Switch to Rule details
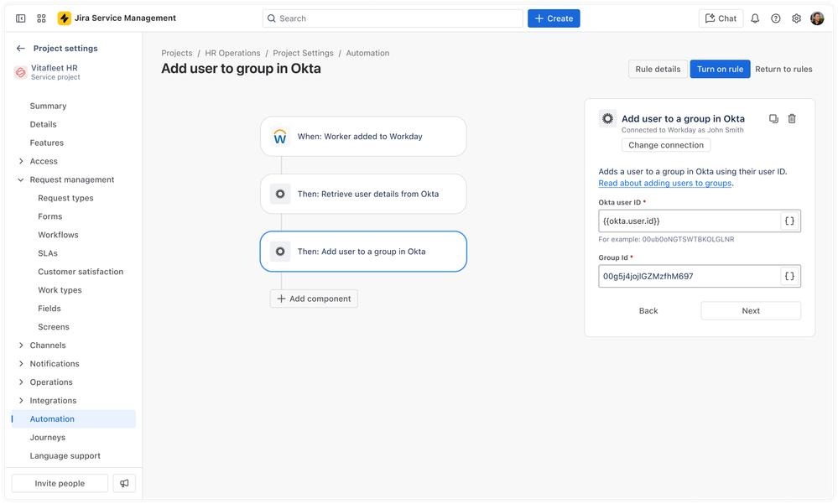 (658, 69)
